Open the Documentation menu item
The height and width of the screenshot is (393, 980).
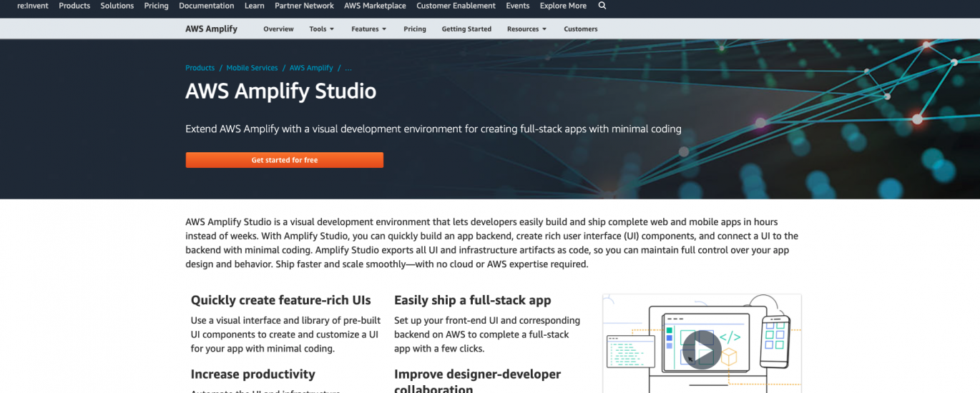tap(207, 6)
